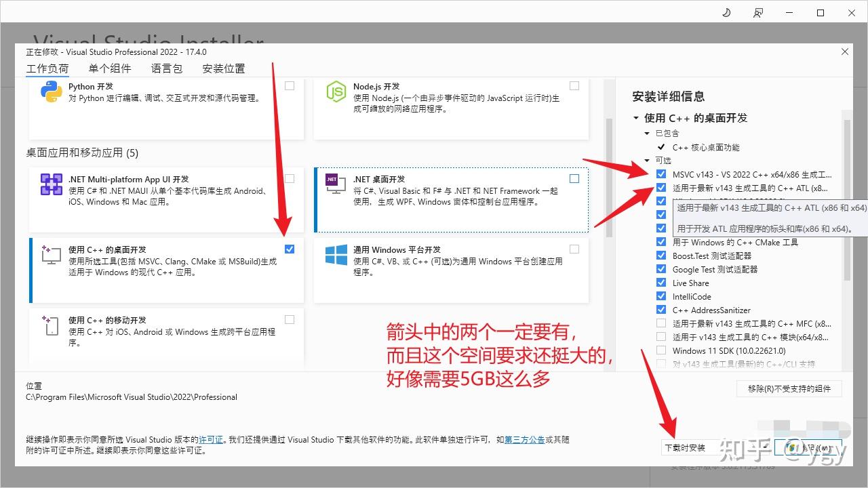Disable the IntelliCode component
This screenshot has height=488, width=868.
coord(661,296)
